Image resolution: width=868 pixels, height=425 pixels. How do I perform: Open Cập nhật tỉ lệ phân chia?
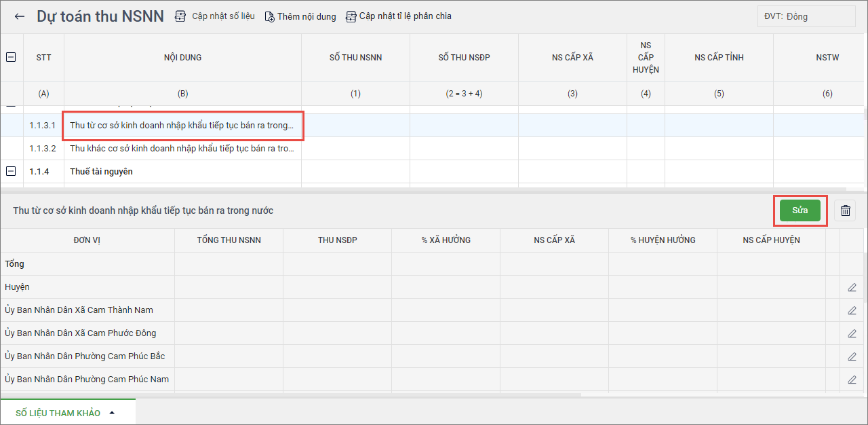tap(398, 16)
